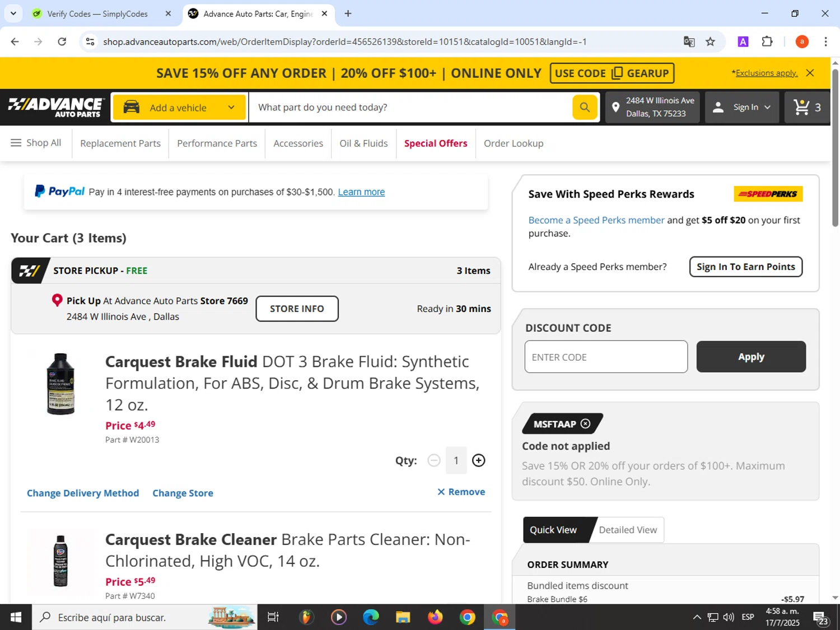This screenshot has height=630, width=840.
Task: Click the browser address bar URL
Action: click(344, 41)
